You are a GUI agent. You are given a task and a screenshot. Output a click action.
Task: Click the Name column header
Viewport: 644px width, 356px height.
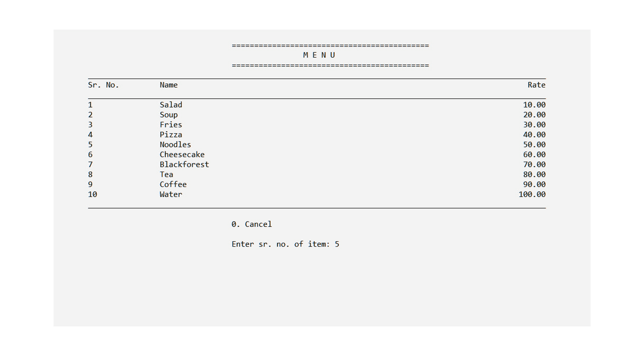coord(169,85)
